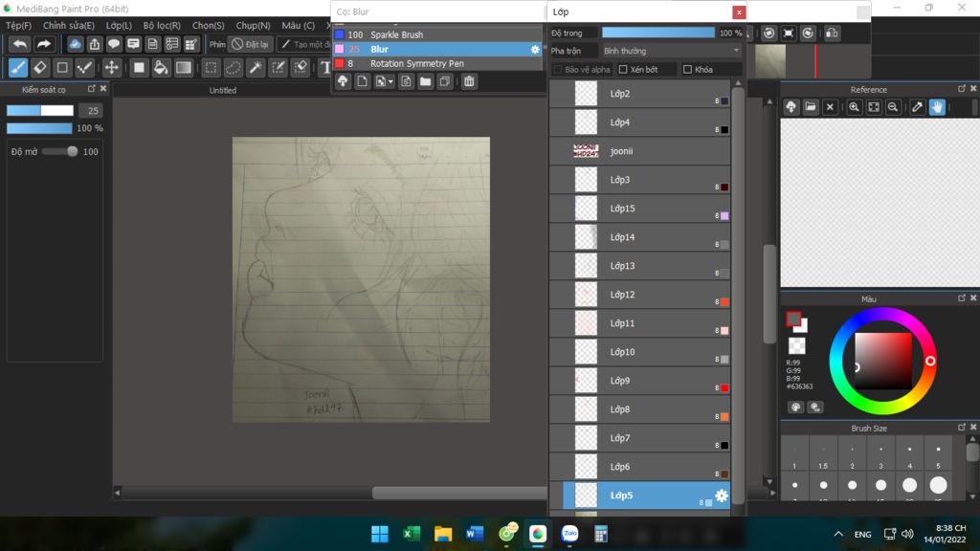
Task: Open the add brush dropdown arrow
Action: pyautogui.click(x=390, y=82)
